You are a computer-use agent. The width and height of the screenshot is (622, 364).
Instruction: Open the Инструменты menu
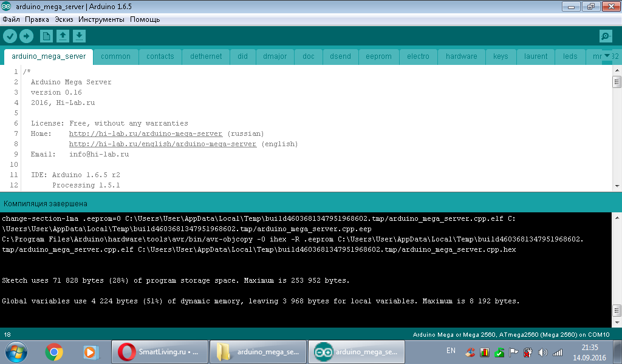(101, 19)
